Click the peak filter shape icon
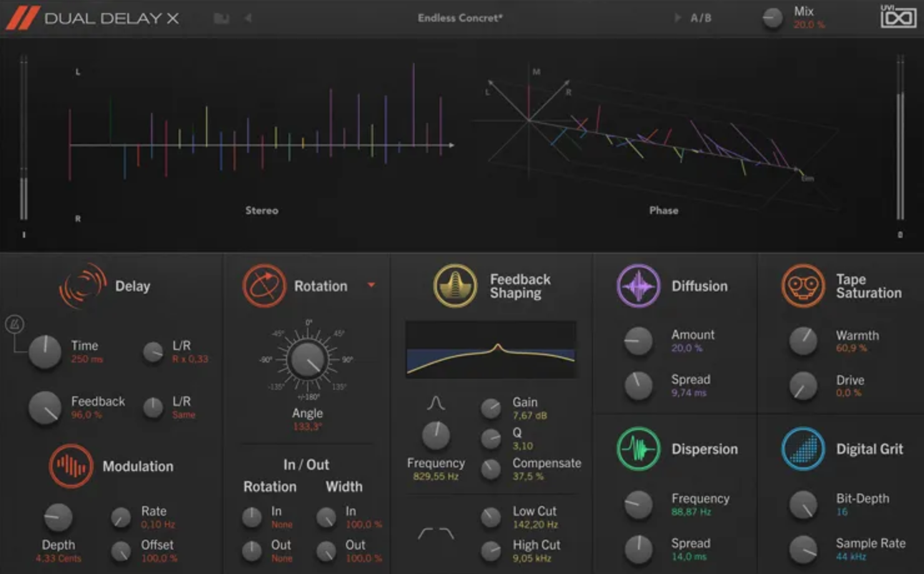The image size is (924, 574). (436, 403)
